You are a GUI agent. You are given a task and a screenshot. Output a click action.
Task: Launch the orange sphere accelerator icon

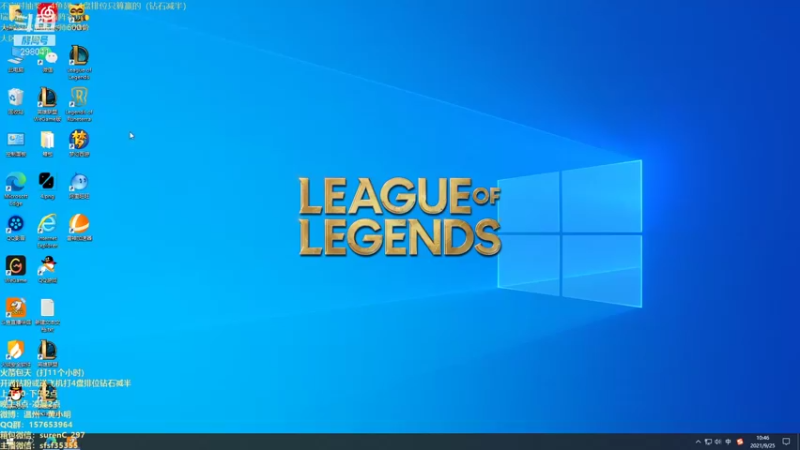coord(79,228)
